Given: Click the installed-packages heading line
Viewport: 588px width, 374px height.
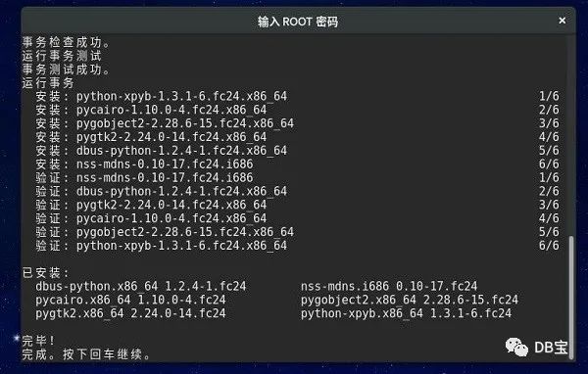Looking at the screenshot, I should coord(46,272).
